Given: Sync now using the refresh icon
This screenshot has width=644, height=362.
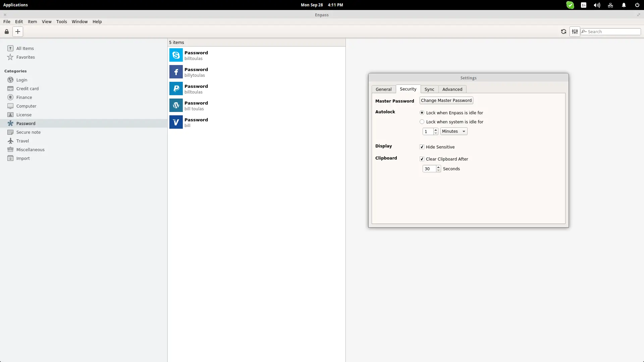Looking at the screenshot, I should (x=563, y=32).
